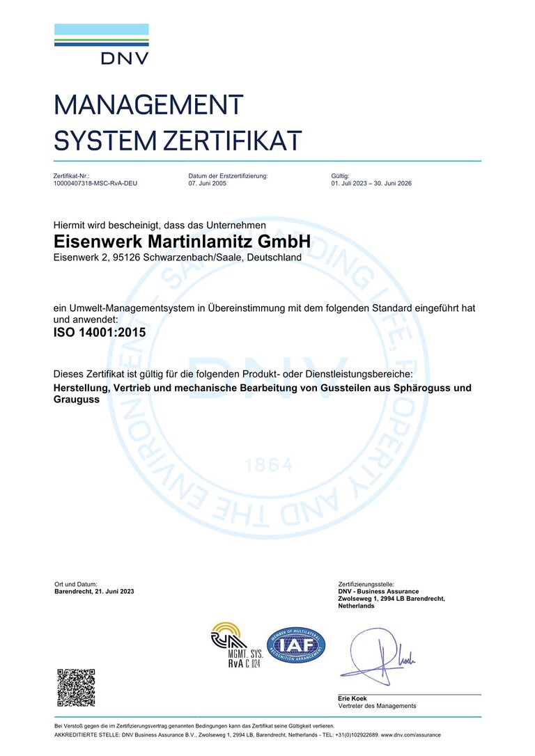
Task: Click 'Datum der Erstzertifizierung:' label
Action: click(228, 176)
